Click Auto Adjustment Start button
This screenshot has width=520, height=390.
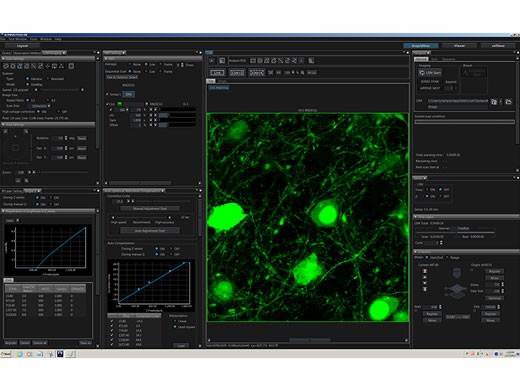point(150,231)
